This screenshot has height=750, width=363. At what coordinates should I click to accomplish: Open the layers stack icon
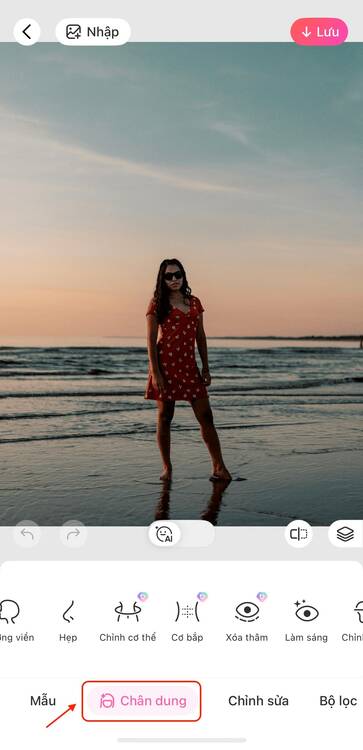(x=345, y=534)
